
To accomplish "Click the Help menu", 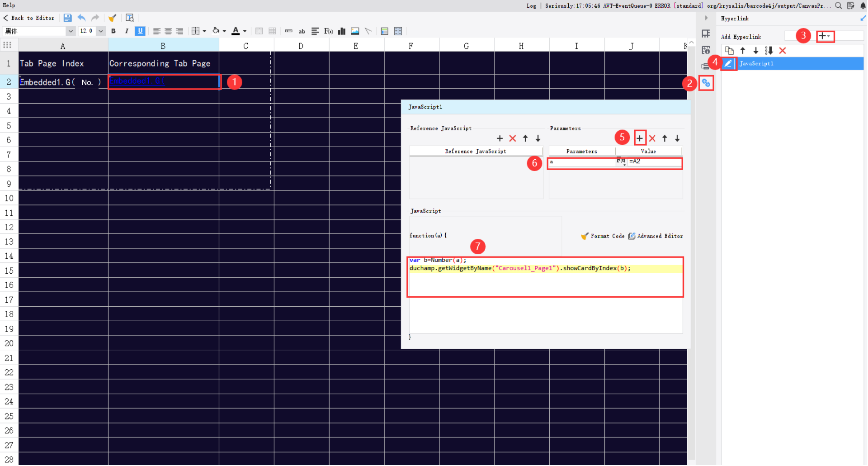I will coord(9,5).
